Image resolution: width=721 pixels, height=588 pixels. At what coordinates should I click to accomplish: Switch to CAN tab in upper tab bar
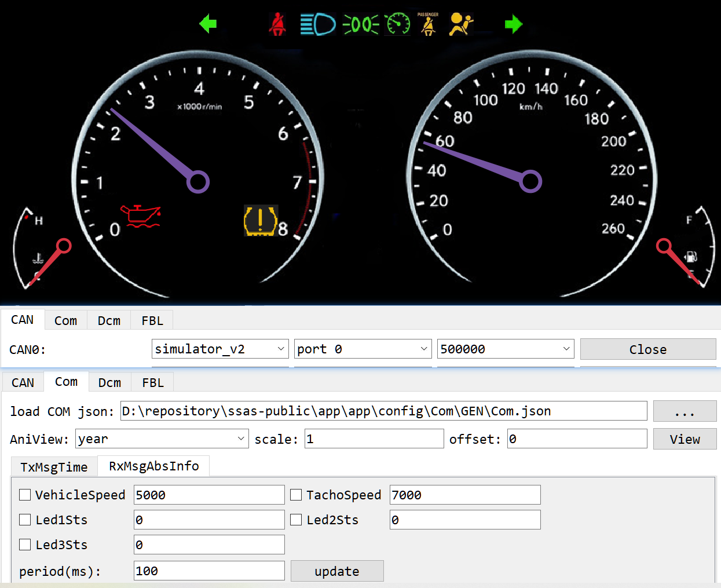click(23, 320)
